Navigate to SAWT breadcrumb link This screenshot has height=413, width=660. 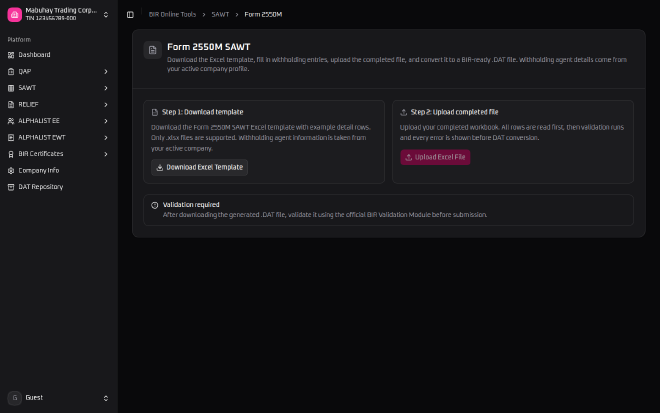tap(220, 14)
